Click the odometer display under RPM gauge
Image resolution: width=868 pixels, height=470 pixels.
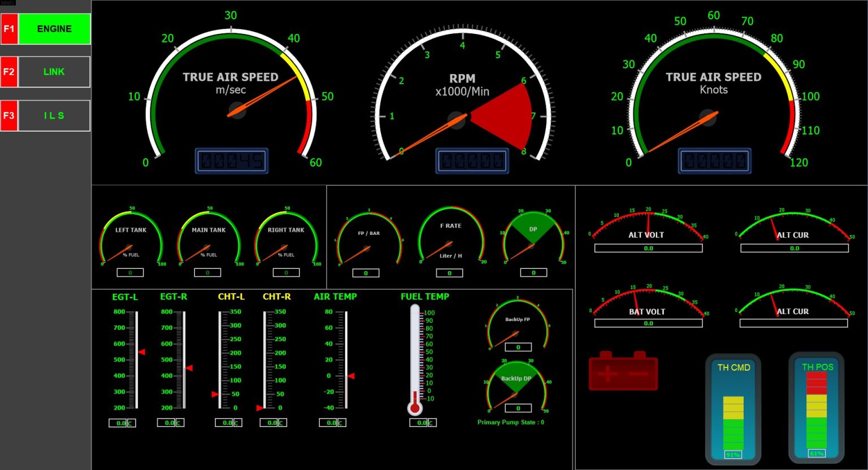pos(472,160)
